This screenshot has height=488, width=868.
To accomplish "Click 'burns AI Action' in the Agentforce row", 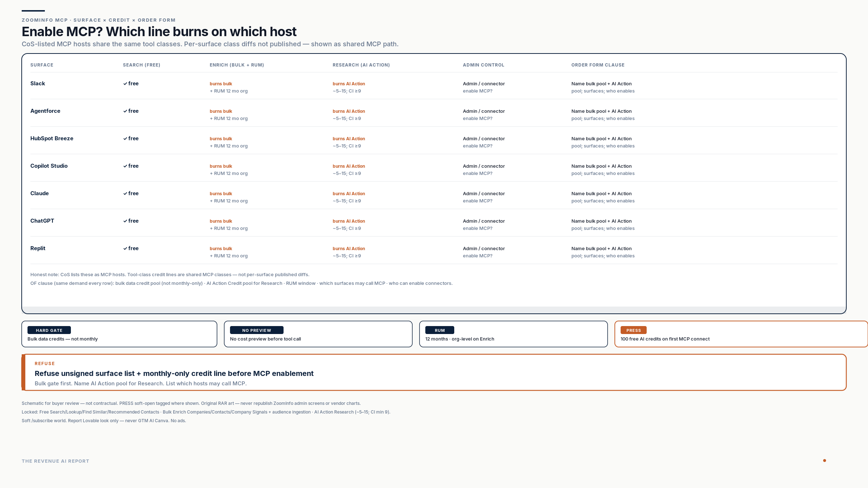I will coord(349,111).
